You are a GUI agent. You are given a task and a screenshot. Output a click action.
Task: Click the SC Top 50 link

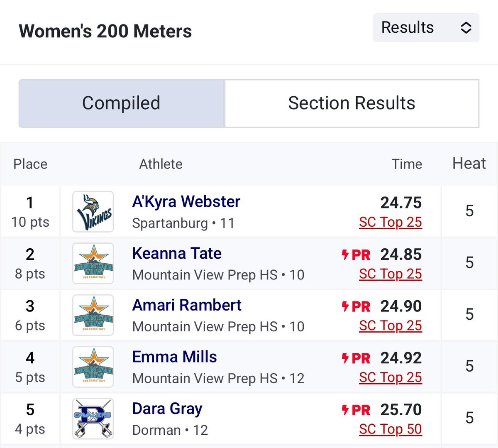coord(390,429)
